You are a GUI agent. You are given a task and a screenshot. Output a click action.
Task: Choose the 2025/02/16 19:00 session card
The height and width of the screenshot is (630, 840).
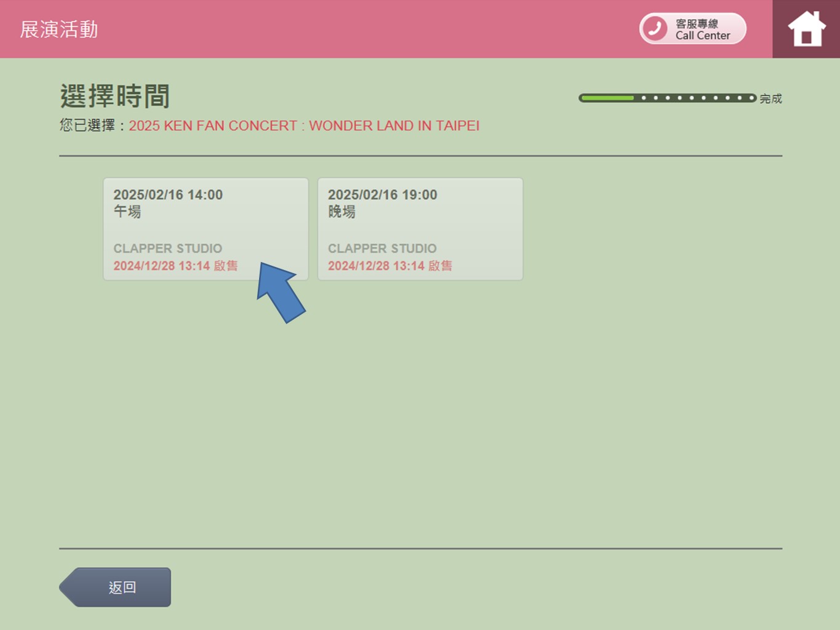click(420, 229)
